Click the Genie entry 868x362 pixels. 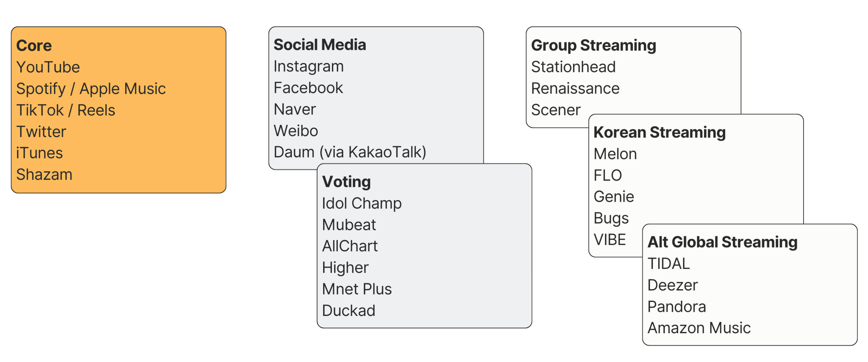click(614, 197)
